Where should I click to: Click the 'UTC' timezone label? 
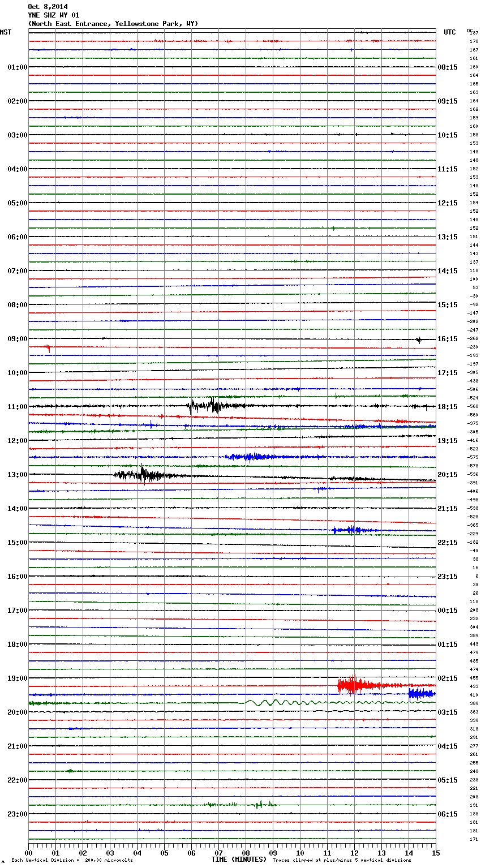pos(450,32)
